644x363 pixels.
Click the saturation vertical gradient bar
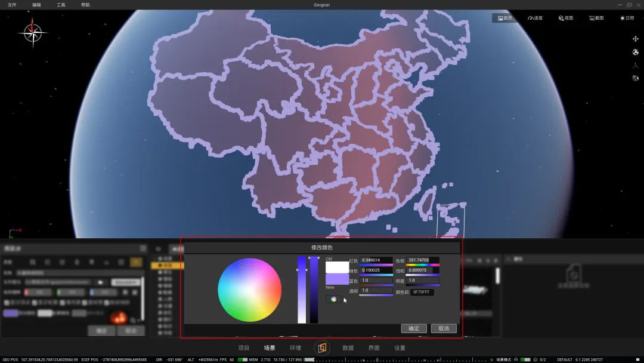tap(302, 290)
